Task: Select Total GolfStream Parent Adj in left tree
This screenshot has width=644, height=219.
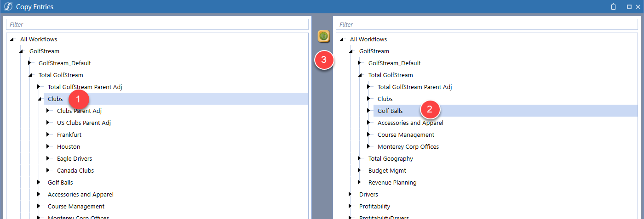Action: pos(85,87)
